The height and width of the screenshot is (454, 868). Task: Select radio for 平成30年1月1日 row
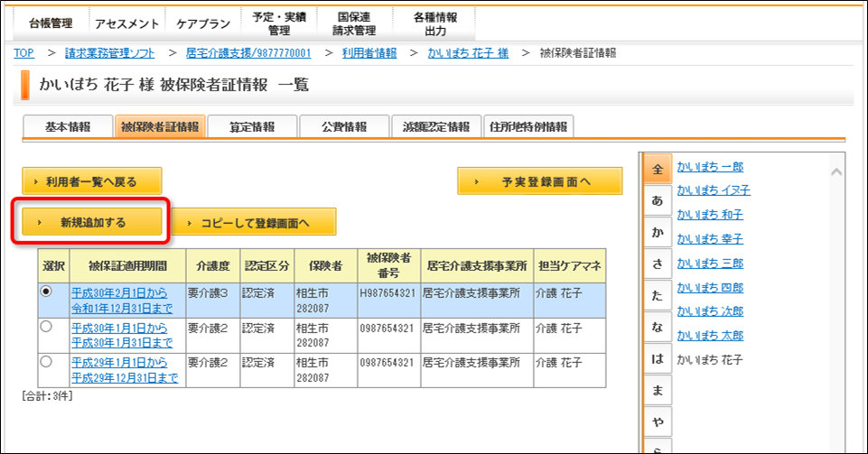[46, 327]
